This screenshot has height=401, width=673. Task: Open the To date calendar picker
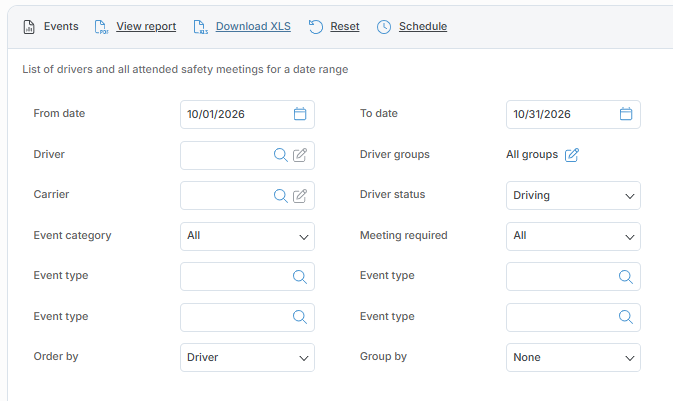pos(626,114)
